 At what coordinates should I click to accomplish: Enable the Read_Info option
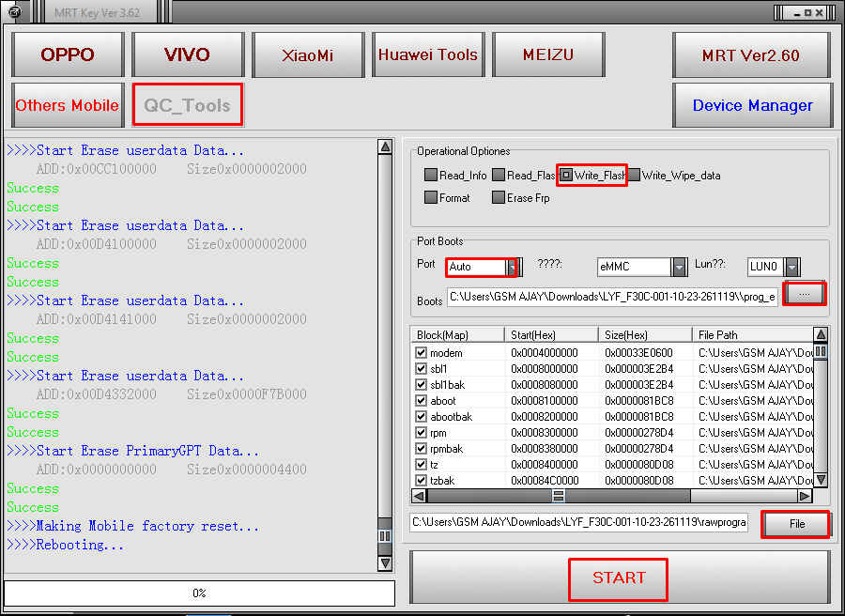[x=431, y=176]
